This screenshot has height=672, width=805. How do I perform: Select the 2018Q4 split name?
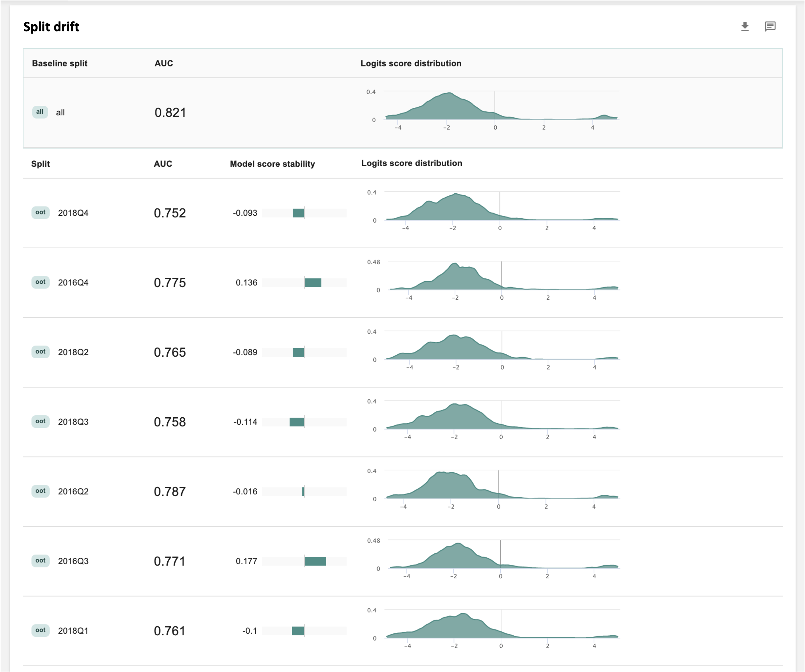[x=73, y=213]
